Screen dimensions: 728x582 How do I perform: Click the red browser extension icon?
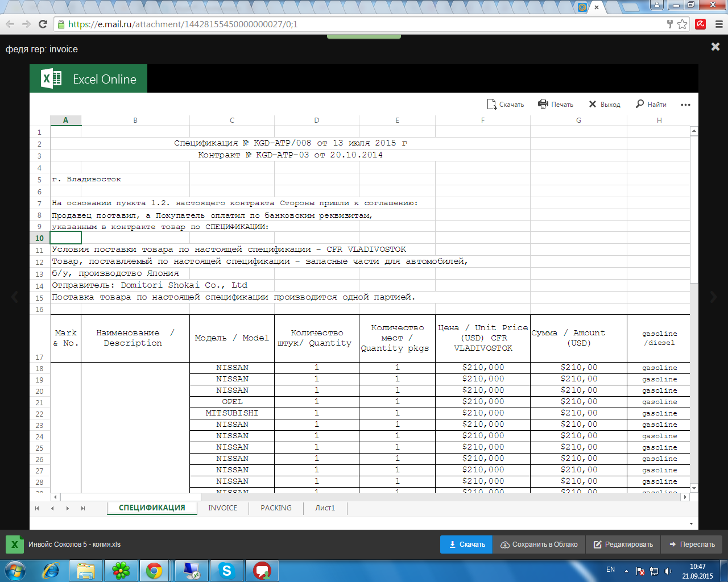pos(701,24)
